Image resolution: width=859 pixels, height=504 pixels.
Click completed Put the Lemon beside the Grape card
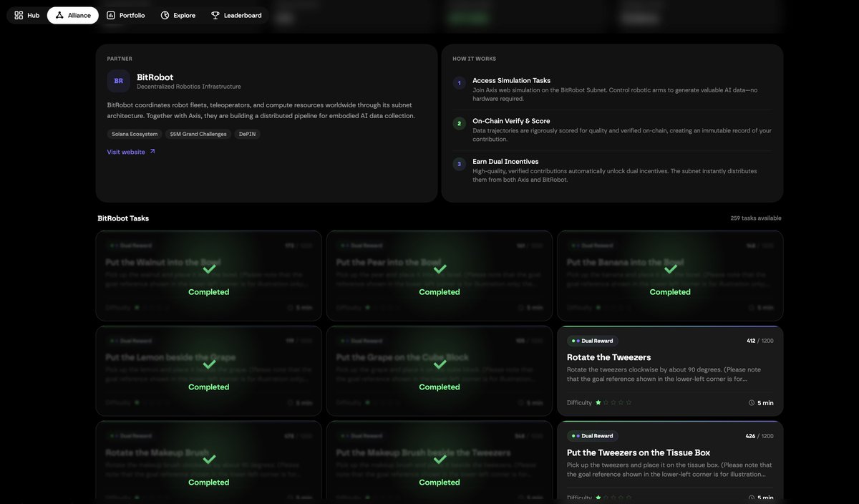(209, 371)
